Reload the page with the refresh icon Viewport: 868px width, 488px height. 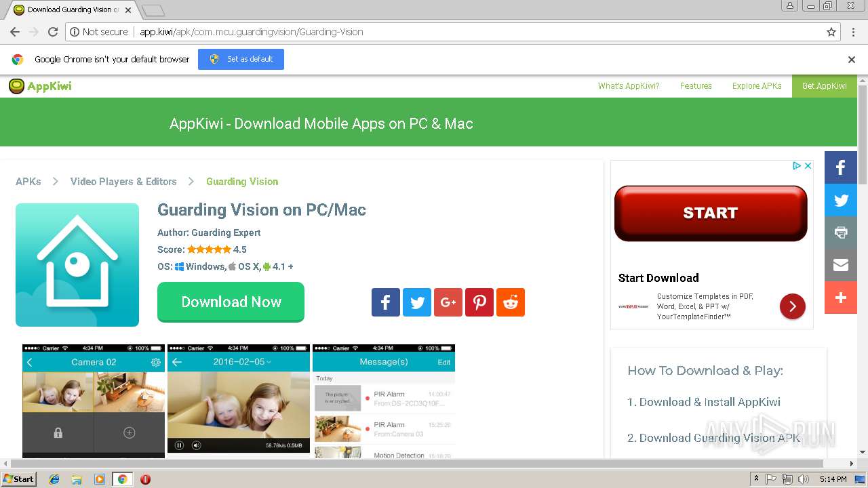click(x=53, y=32)
